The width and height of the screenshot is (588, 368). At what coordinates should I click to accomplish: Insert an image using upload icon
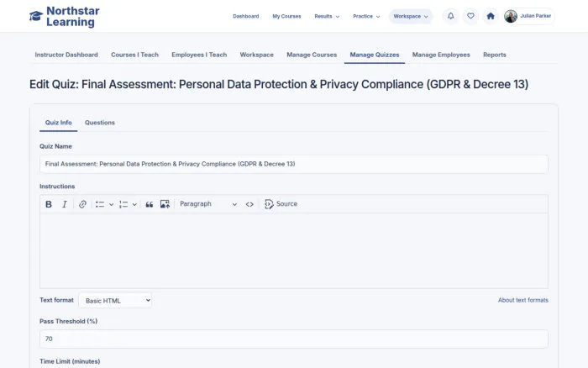pyautogui.click(x=165, y=204)
